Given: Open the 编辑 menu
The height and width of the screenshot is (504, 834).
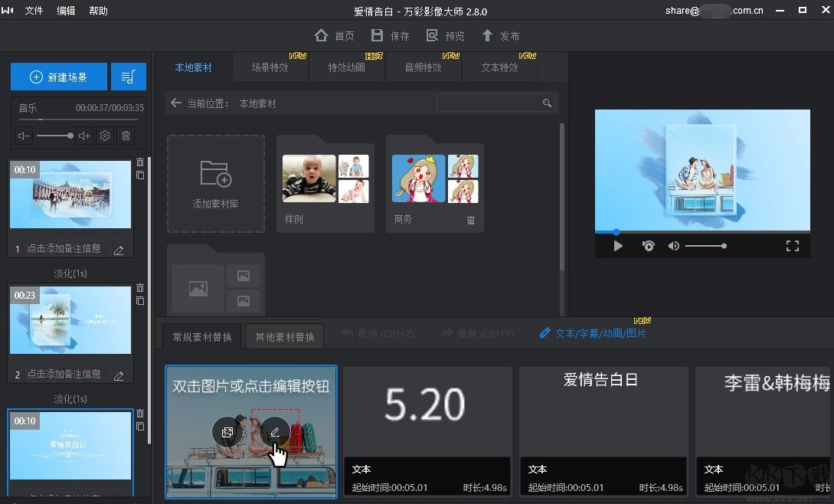Looking at the screenshot, I should [x=66, y=11].
